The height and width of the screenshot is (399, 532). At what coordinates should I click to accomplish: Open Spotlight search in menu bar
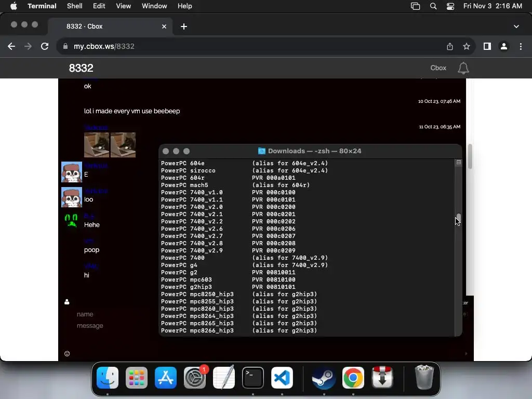[433, 6]
